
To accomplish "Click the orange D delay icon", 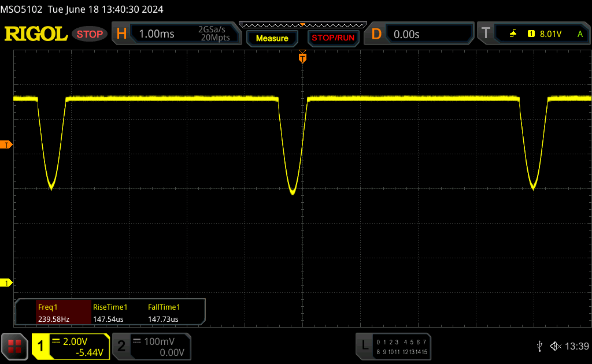I will (376, 34).
